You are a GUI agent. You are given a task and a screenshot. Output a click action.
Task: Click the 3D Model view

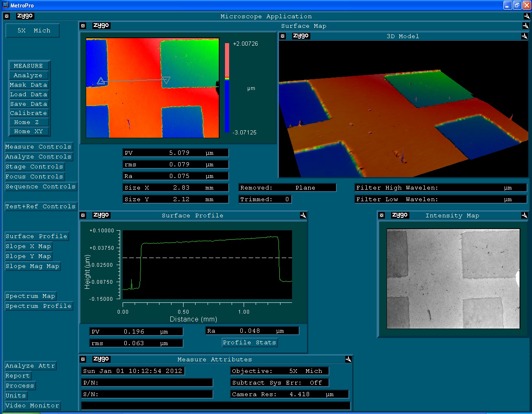404,109
